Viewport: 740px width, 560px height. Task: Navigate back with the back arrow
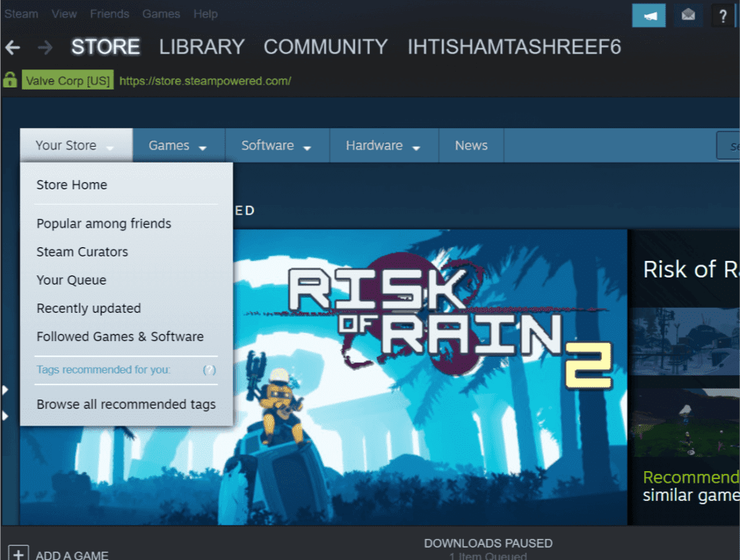tap(13, 47)
